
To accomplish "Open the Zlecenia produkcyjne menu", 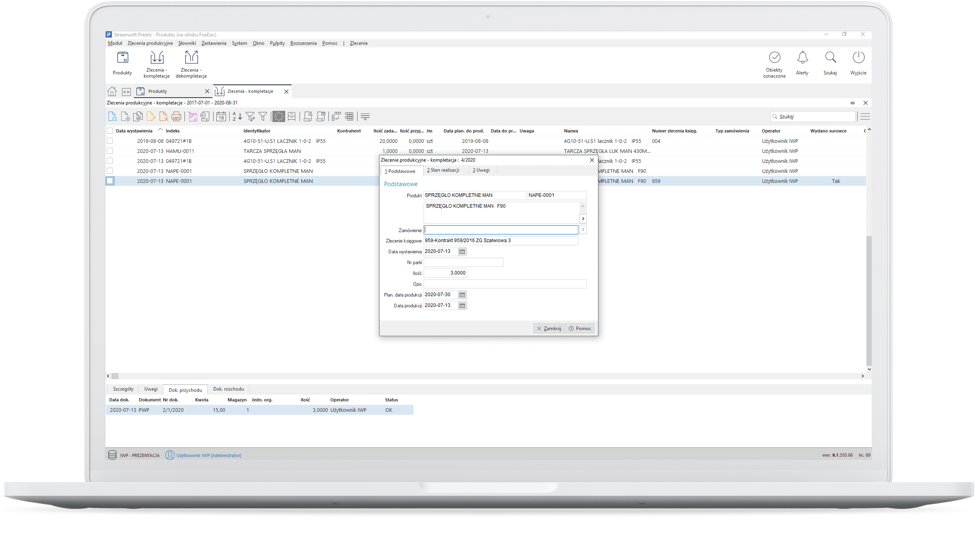I will (150, 43).
